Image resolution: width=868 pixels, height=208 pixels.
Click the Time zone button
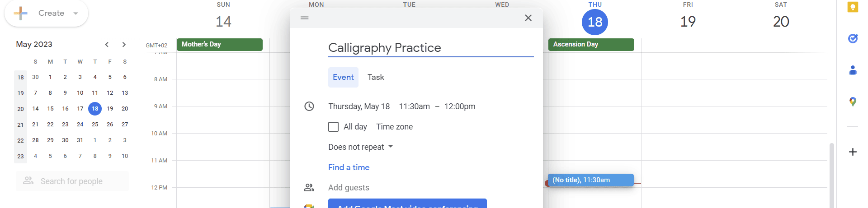[394, 127]
